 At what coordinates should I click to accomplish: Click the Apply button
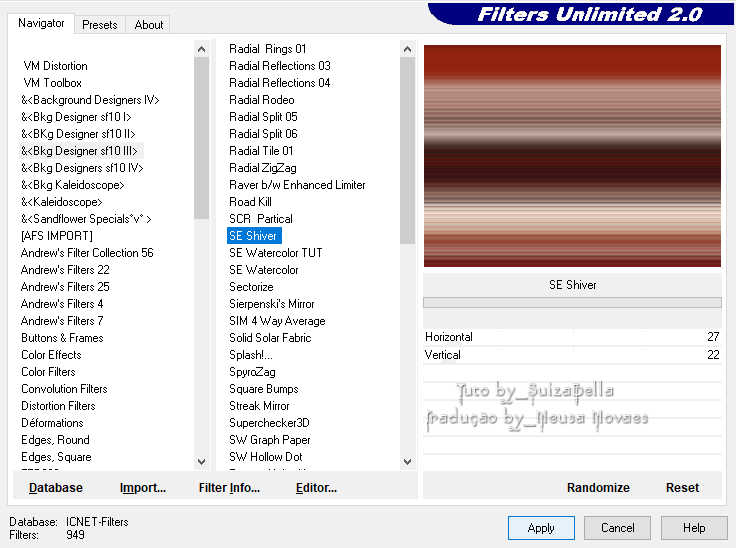click(541, 528)
